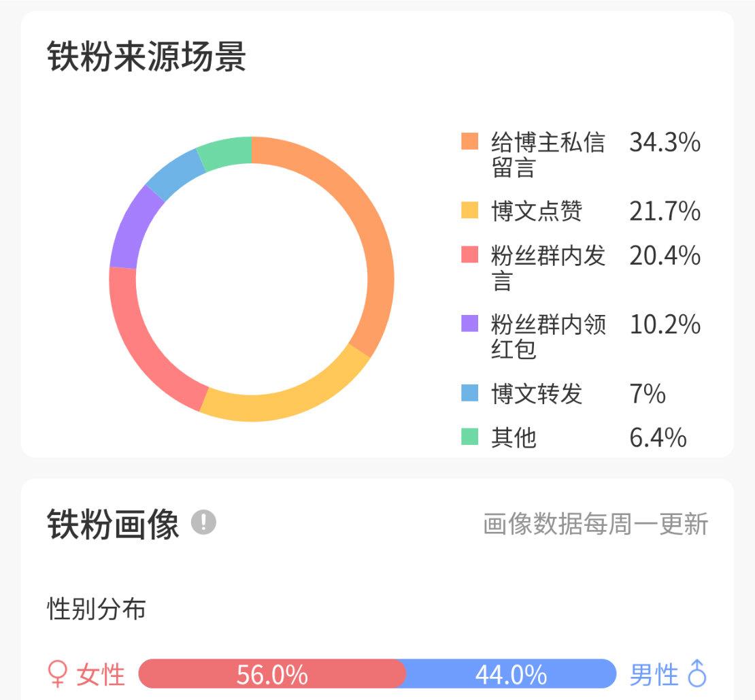Click the 性别分布 label
Viewport: 755px width, 700px height.
(x=97, y=609)
